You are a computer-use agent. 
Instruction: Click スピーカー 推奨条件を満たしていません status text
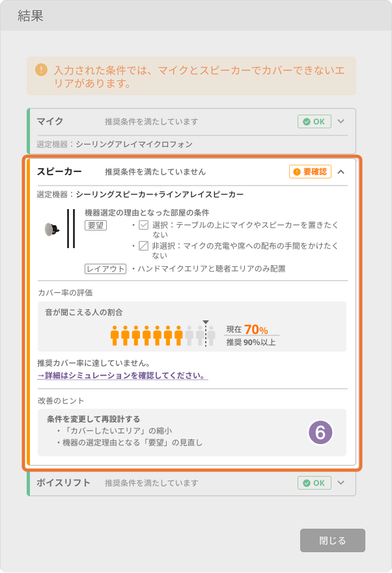click(155, 172)
